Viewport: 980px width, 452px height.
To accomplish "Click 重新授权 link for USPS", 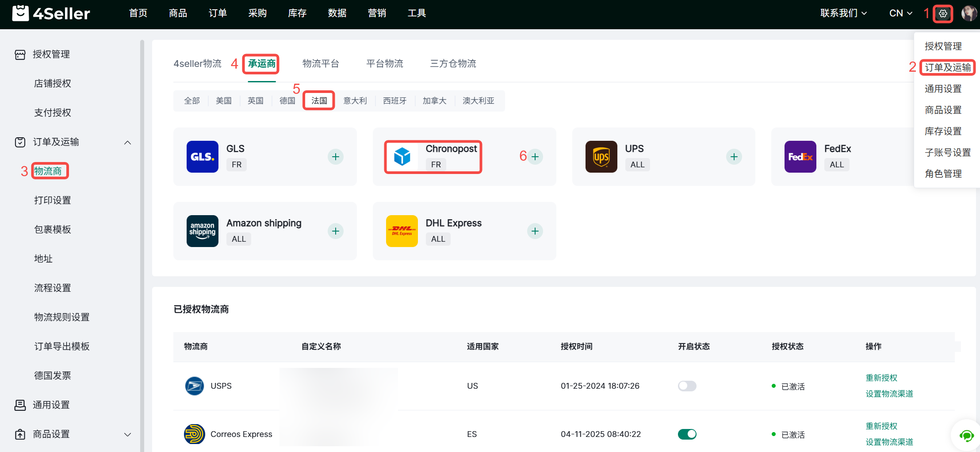I will 881,378.
